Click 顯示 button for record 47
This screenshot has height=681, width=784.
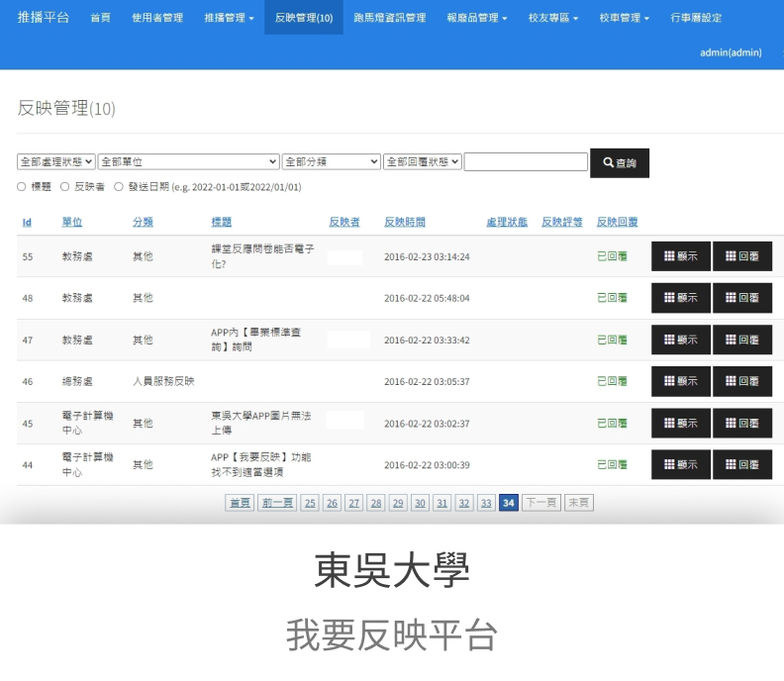681,340
